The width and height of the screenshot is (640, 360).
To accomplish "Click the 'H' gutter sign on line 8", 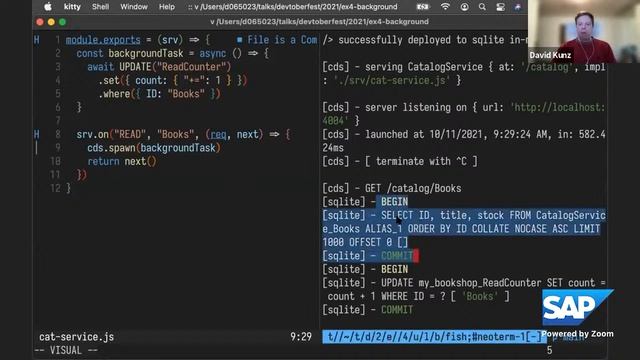I will coord(37,134).
